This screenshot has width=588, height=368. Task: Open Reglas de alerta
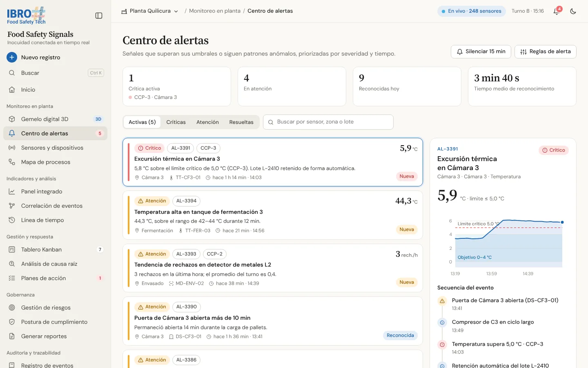point(546,52)
